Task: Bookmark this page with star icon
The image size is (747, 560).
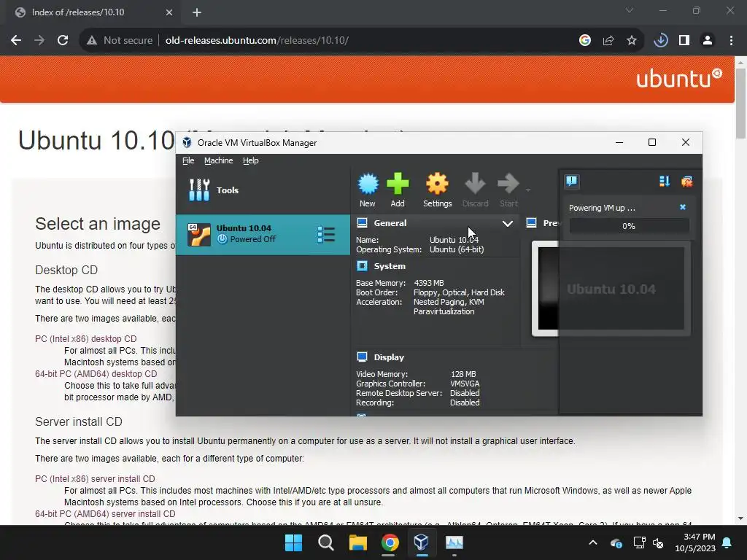Action: tap(631, 41)
